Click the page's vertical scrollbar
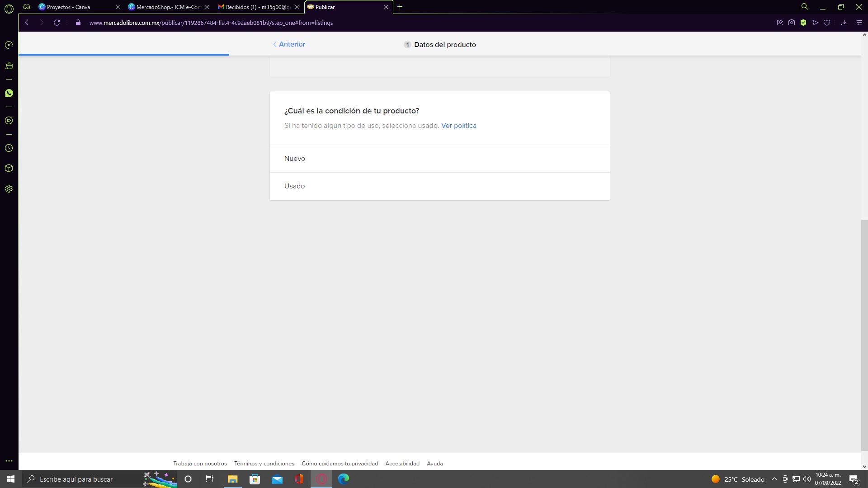Viewport: 868px width, 488px height. pos(864,334)
